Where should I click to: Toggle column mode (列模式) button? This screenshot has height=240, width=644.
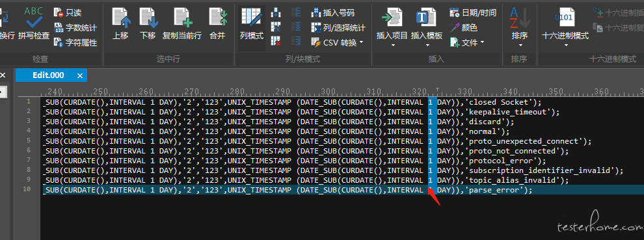[x=251, y=24]
